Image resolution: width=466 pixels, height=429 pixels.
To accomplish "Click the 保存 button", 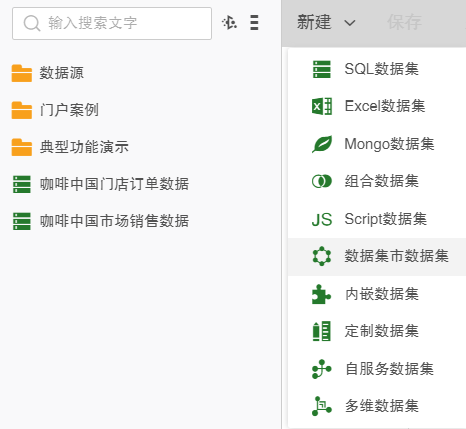I will coord(404,22).
